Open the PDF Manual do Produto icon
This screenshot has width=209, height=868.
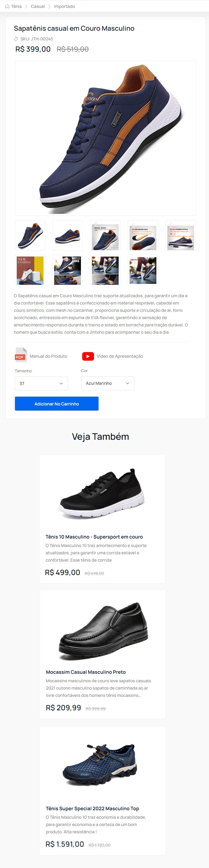pyautogui.click(x=21, y=355)
